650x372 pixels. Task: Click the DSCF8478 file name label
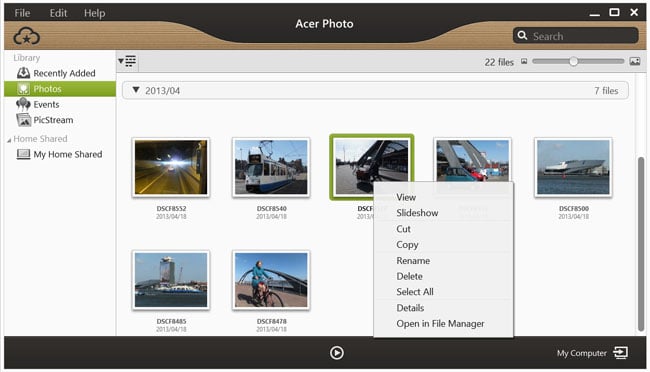(x=272, y=321)
